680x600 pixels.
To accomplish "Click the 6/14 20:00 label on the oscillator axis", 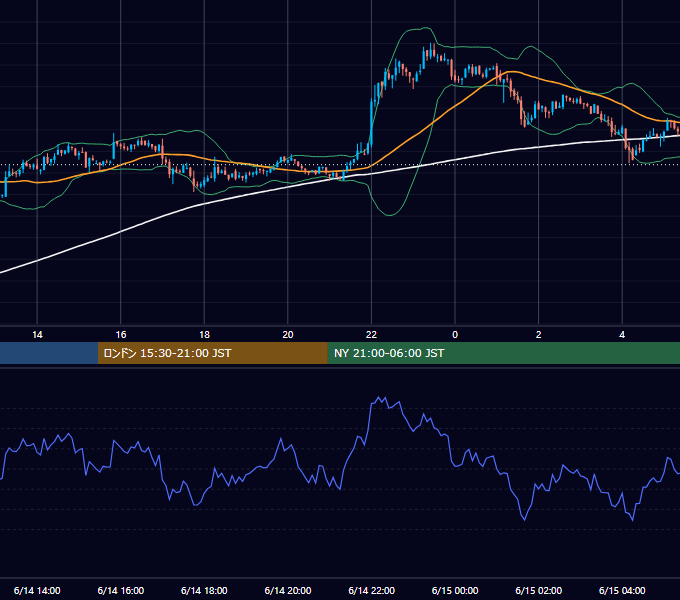I will pyautogui.click(x=288, y=590).
